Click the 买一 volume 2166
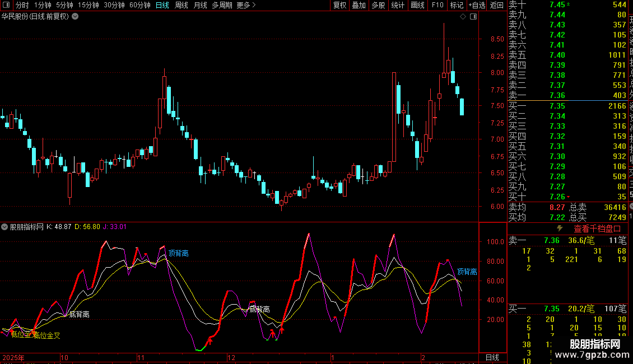The width and height of the screenshot is (633, 364). tap(617, 106)
